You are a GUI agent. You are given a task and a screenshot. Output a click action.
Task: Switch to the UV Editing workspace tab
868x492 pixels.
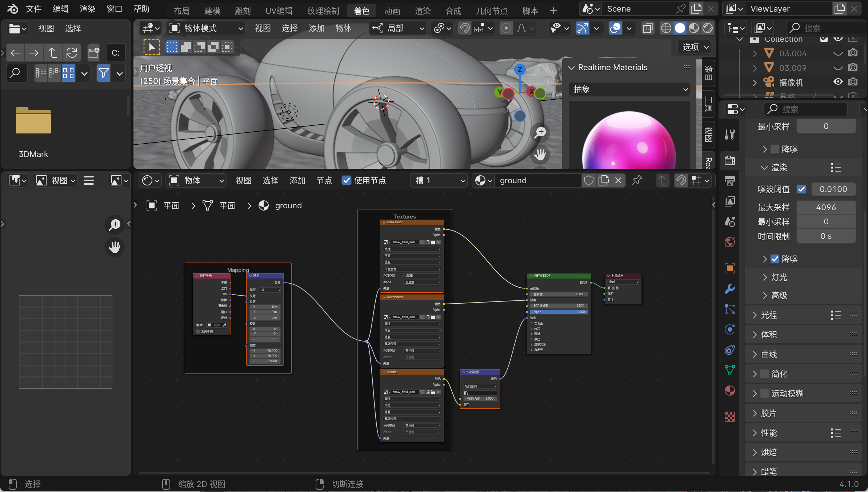pos(279,11)
